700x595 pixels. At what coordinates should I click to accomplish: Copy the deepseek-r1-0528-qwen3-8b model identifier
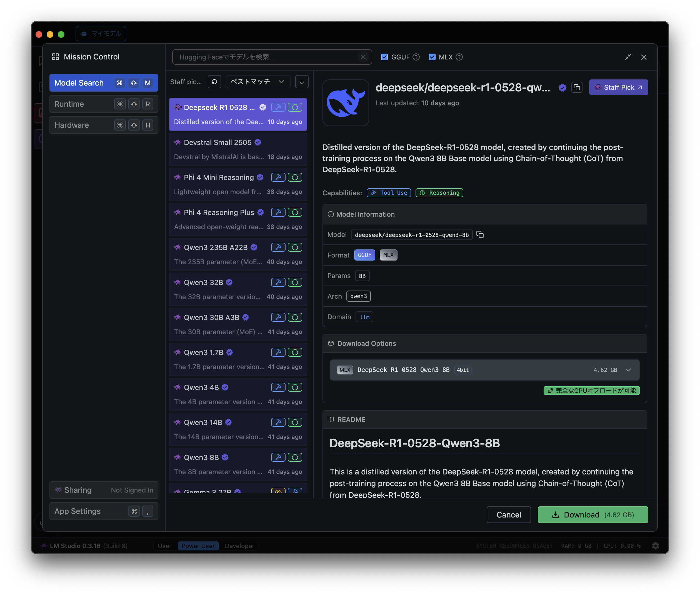point(480,235)
